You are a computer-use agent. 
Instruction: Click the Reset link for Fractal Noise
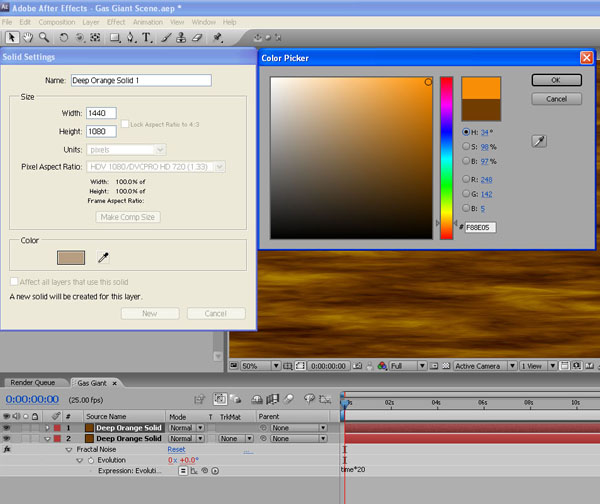point(176,450)
